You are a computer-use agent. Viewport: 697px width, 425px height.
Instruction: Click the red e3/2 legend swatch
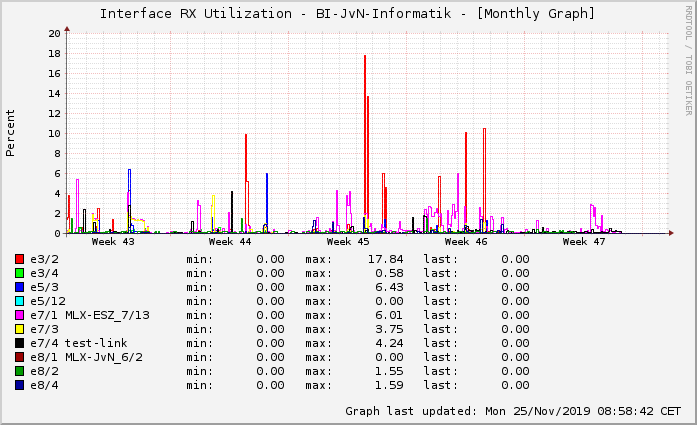(19, 259)
